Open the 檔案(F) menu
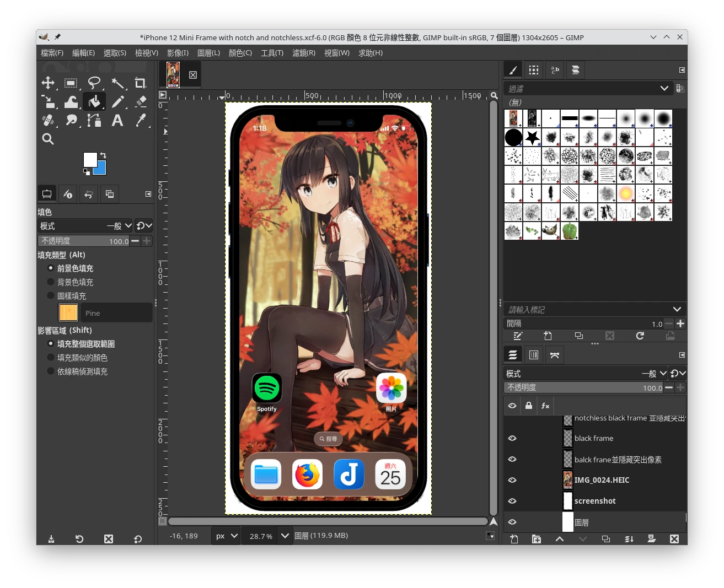This screenshot has width=724, height=588. 52,53
